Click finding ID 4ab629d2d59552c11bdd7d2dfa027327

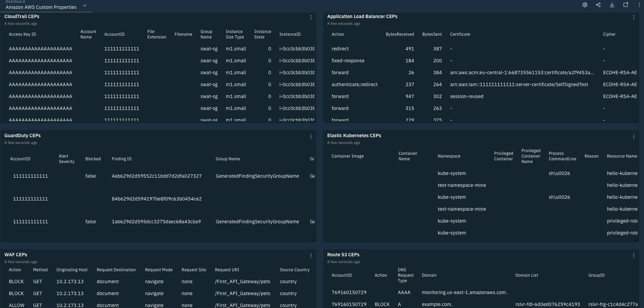tap(157, 176)
